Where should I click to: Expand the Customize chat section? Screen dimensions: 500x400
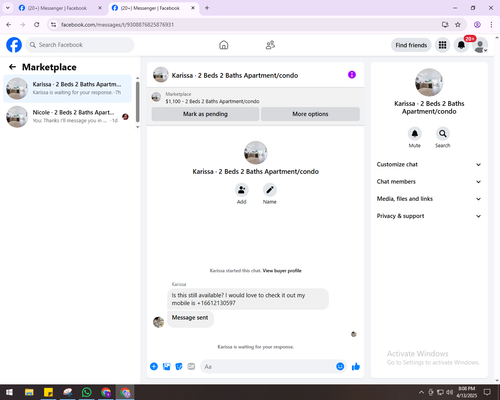[429, 164]
